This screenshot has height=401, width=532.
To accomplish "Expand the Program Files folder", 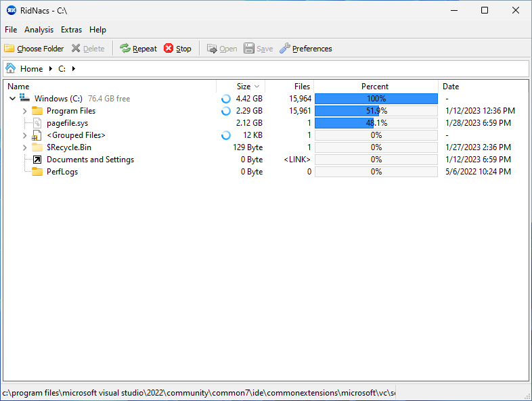I will (24, 111).
